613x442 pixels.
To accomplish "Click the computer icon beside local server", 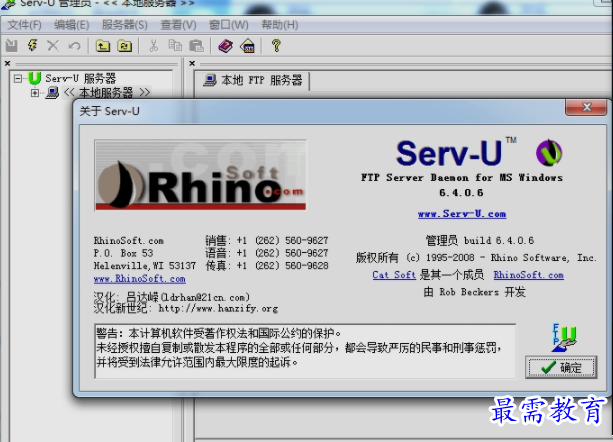I will [x=52, y=93].
